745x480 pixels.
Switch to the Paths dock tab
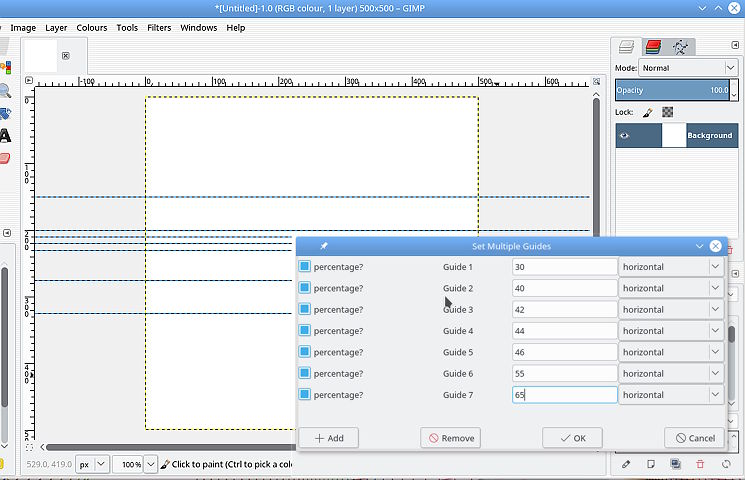click(680, 47)
